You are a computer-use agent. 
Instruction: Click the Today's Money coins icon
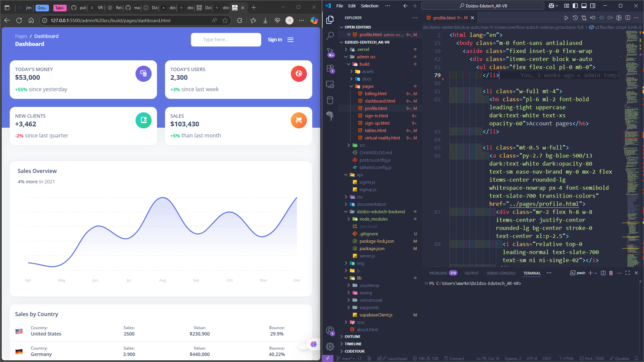[143, 73]
